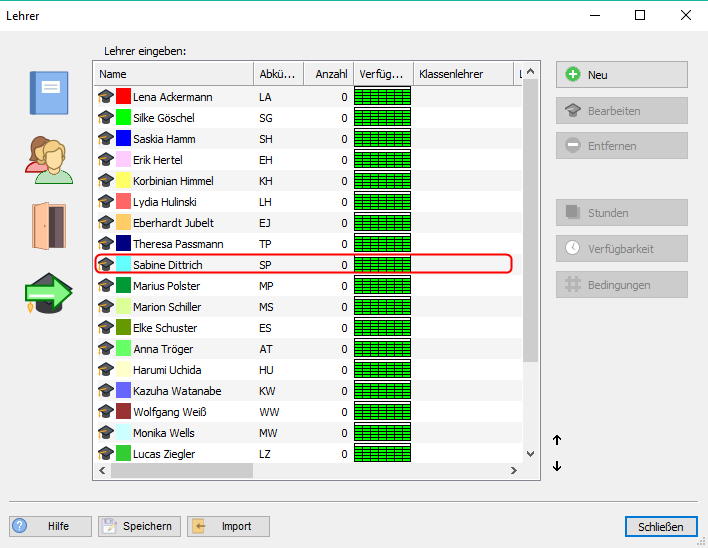Open the Stunden button

coord(622,213)
